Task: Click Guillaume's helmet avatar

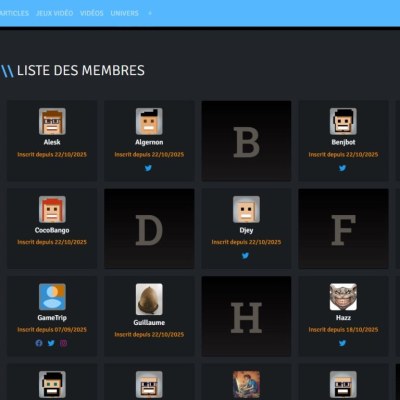Action: [149, 299]
